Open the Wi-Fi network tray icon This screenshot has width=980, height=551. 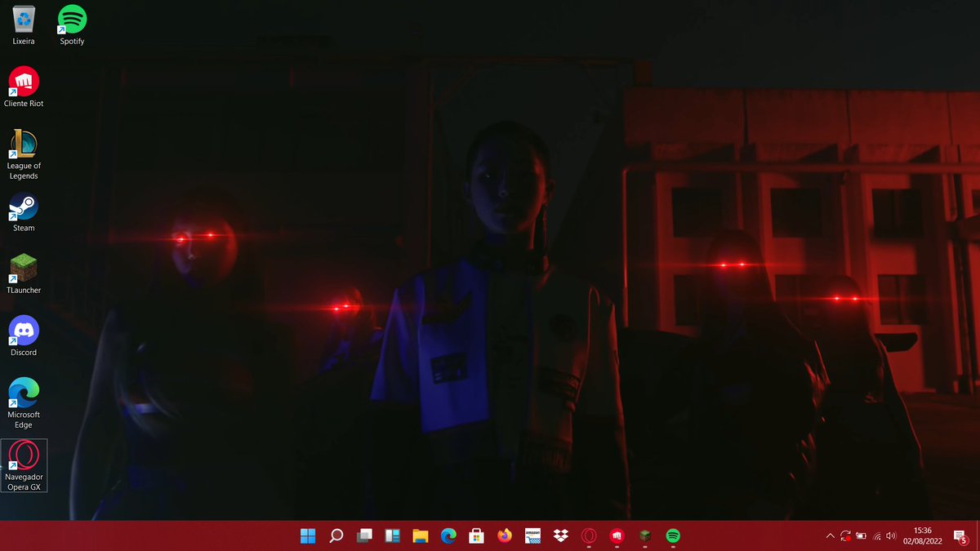click(x=877, y=536)
